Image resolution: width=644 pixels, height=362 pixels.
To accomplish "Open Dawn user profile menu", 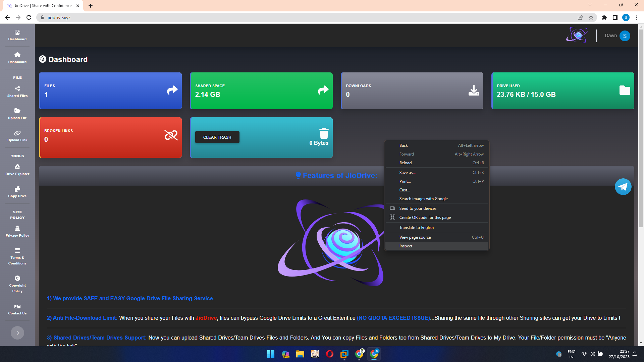I will (x=625, y=36).
